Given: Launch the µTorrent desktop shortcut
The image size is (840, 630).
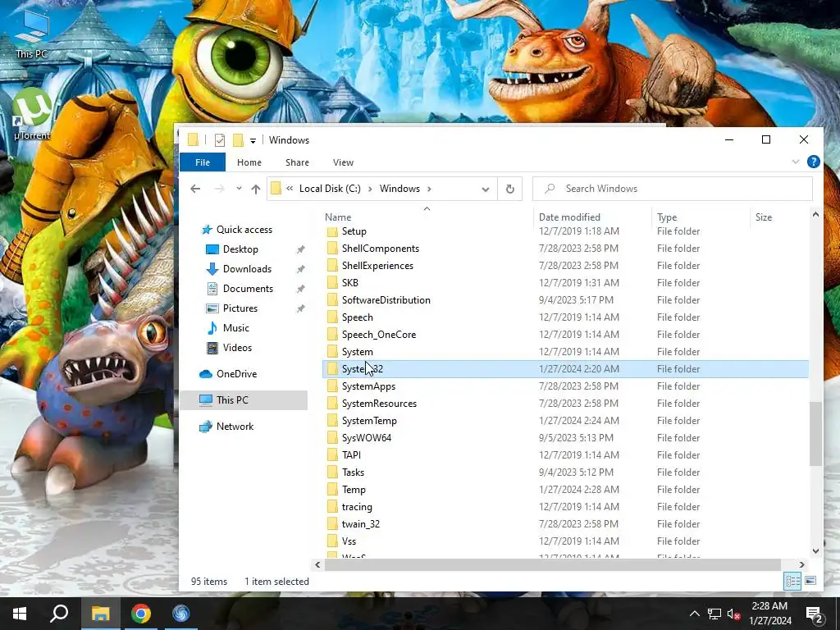Looking at the screenshot, I should [32, 114].
